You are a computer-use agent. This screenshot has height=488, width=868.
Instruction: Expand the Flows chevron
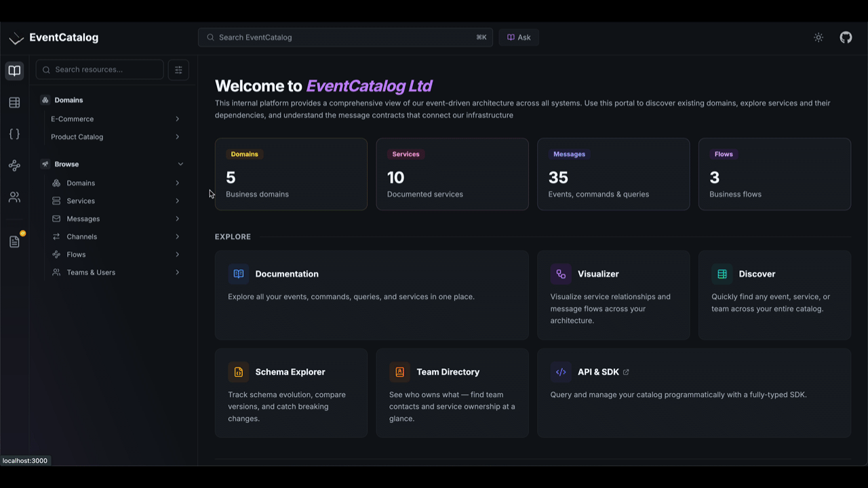point(177,254)
